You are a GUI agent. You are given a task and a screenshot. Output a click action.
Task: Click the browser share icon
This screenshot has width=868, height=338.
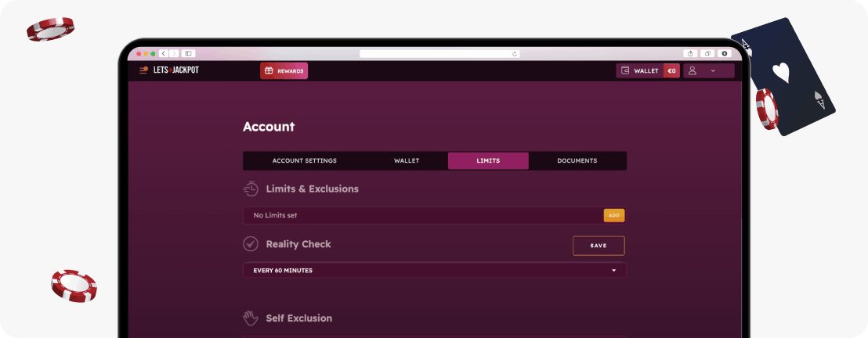coord(690,54)
